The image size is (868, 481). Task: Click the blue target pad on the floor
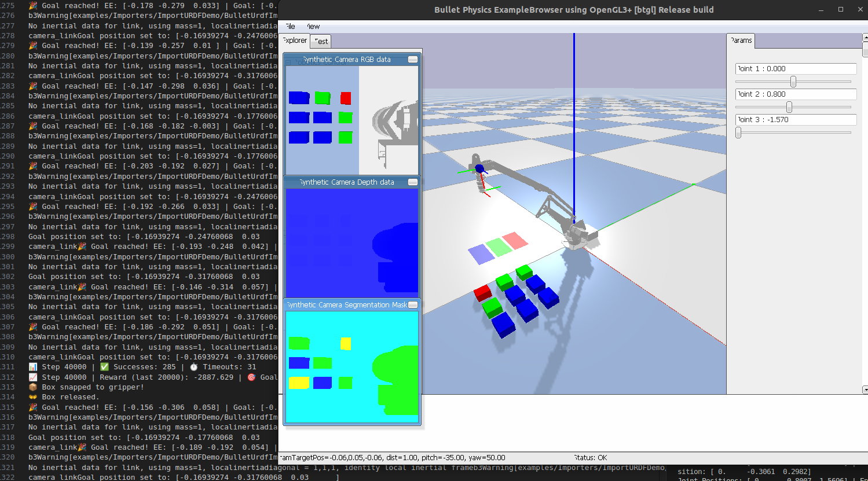click(482, 254)
